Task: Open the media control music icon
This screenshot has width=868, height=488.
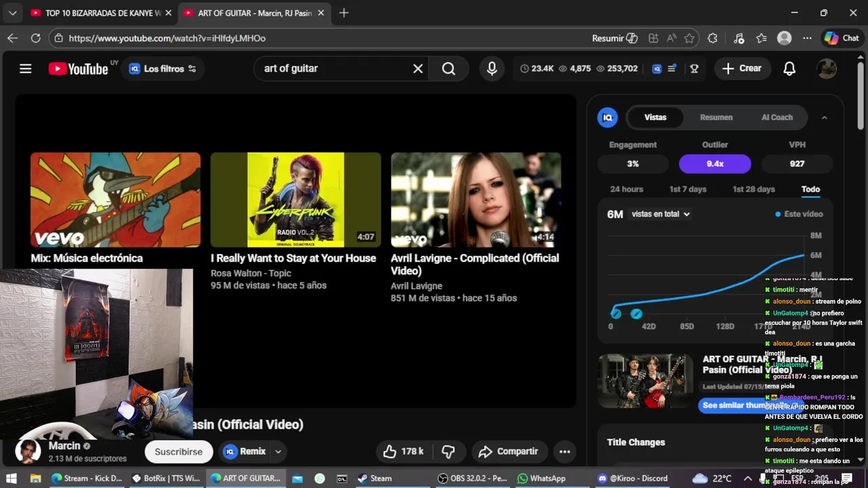Action: click(739, 38)
